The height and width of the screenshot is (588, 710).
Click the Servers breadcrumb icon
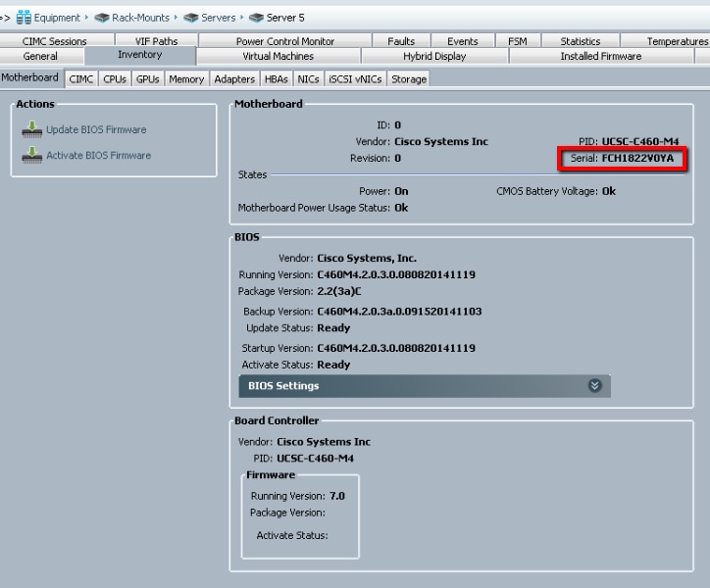(x=191, y=18)
